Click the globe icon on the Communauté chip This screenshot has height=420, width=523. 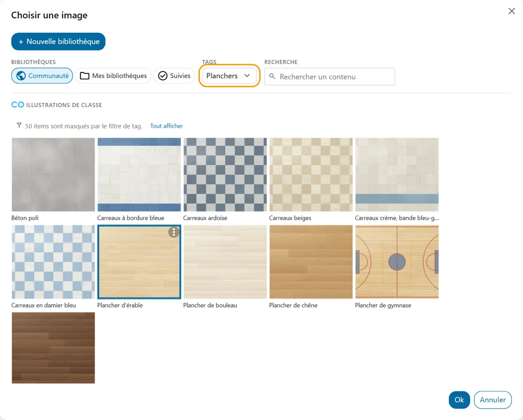click(21, 76)
